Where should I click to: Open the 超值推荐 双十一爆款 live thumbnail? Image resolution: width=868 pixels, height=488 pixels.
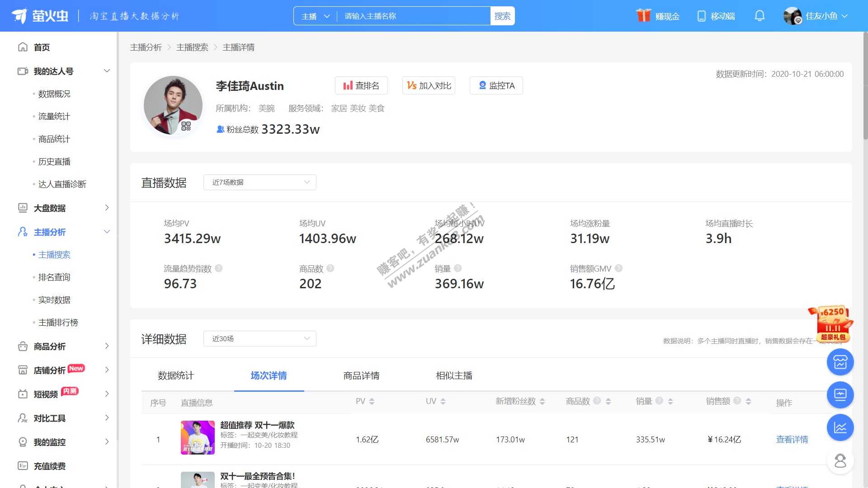pyautogui.click(x=198, y=437)
